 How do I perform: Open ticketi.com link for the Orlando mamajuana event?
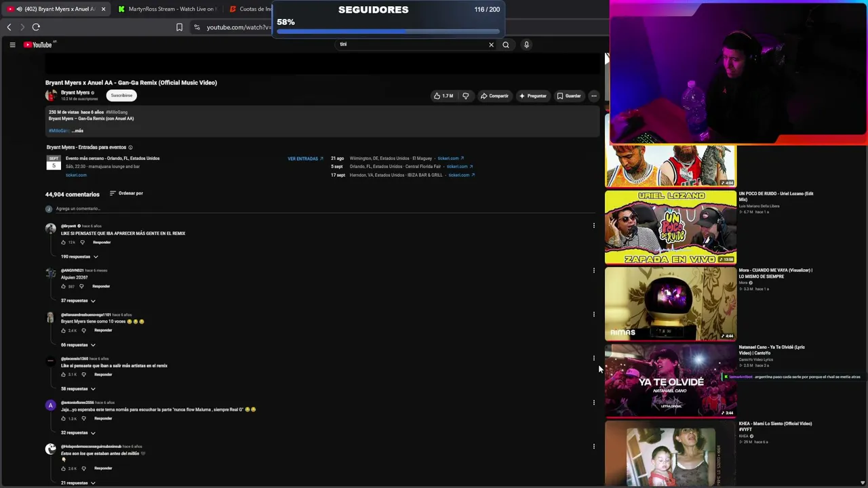[x=76, y=175]
